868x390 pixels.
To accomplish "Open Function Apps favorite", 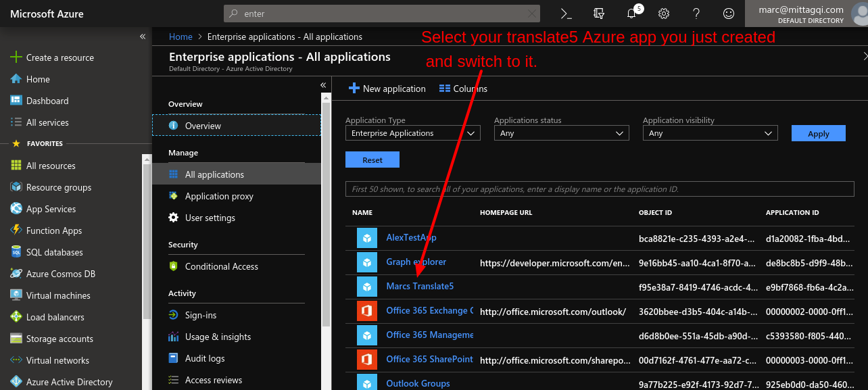I will pos(46,230).
